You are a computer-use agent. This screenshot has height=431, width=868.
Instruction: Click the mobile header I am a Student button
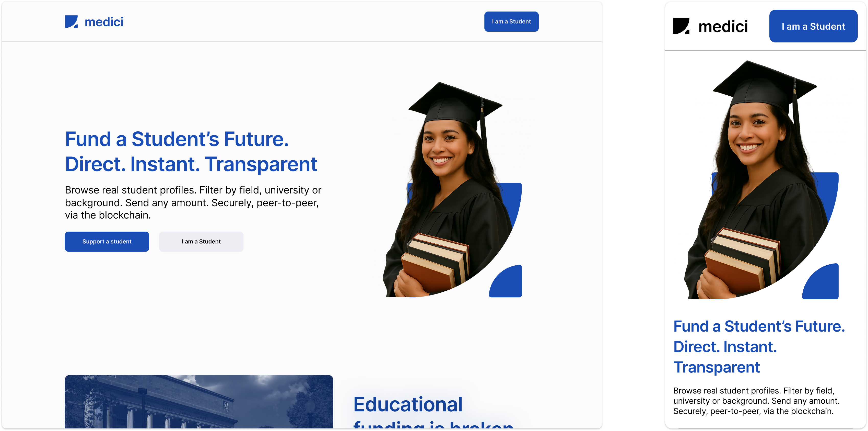[813, 26]
